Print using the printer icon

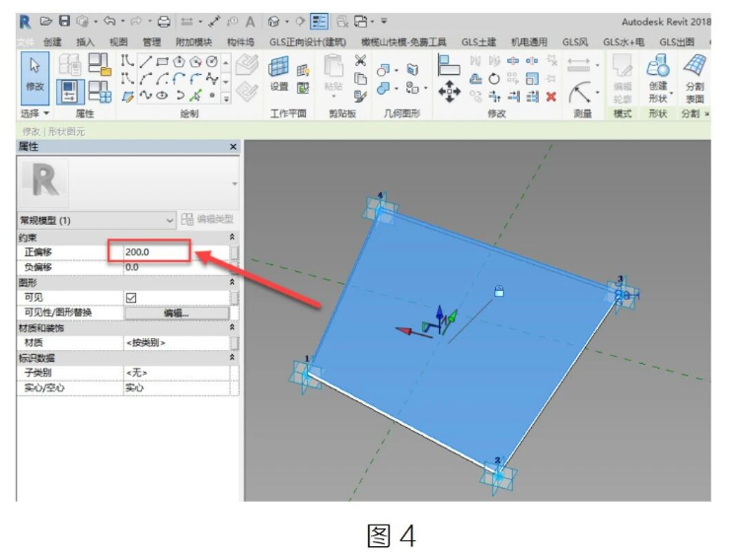(x=164, y=22)
